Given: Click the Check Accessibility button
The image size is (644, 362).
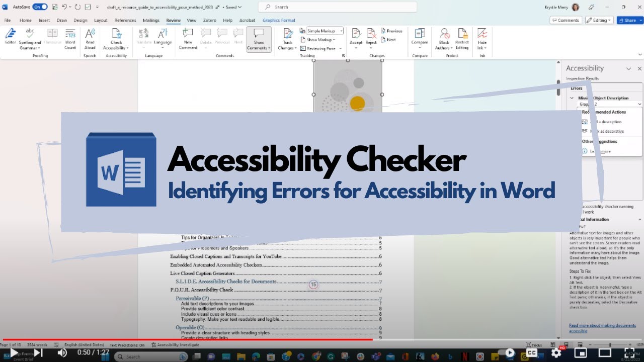Looking at the screenshot, I should 116,39.
